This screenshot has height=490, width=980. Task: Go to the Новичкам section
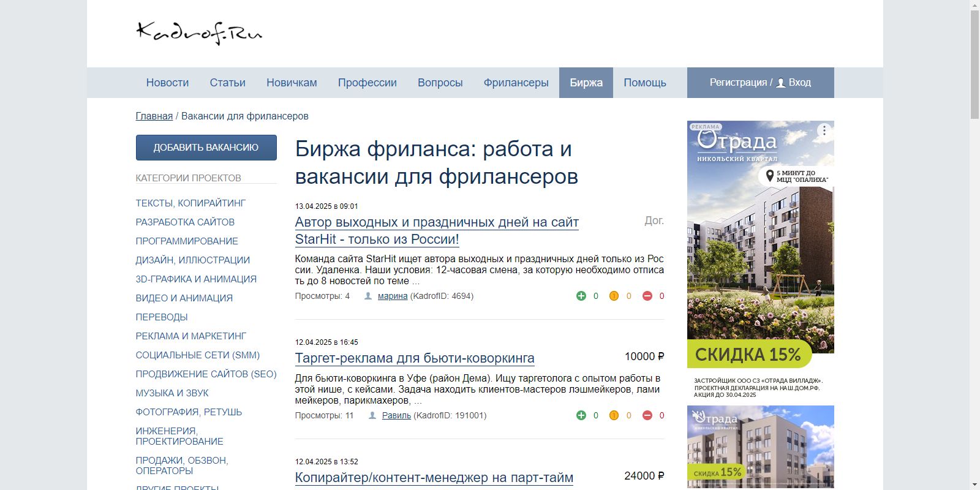click(x=292, y=83)
